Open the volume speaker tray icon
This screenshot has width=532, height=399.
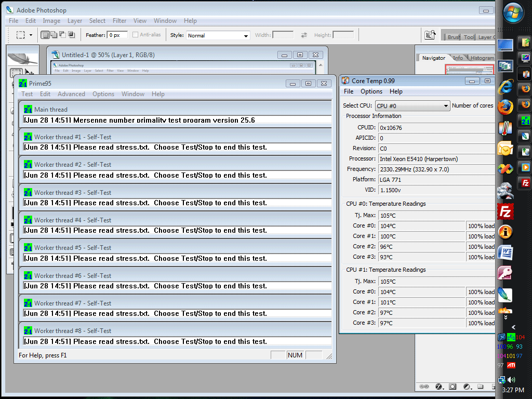click(511, 380)
